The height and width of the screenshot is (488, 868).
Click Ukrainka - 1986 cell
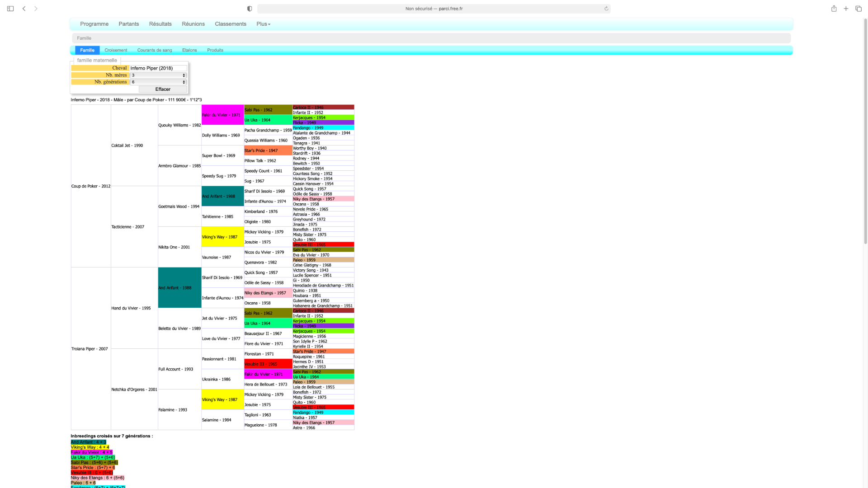pyautogui.click(x=222, y=379)
